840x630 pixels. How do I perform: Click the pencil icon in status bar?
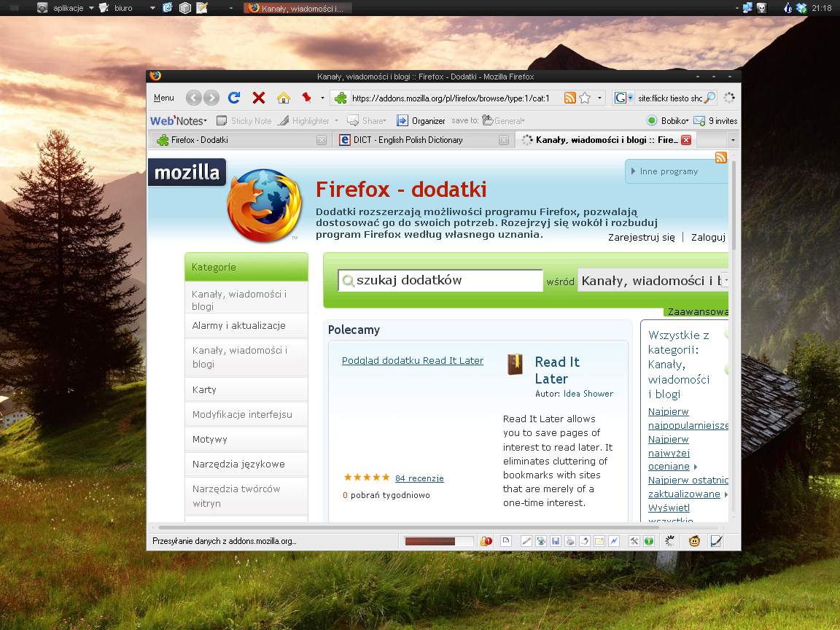click(x=526, y=541)
